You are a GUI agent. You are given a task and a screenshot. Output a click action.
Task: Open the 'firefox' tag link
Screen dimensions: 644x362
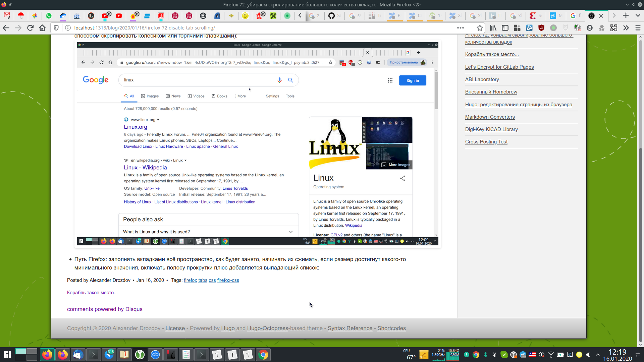pos(190,280)
